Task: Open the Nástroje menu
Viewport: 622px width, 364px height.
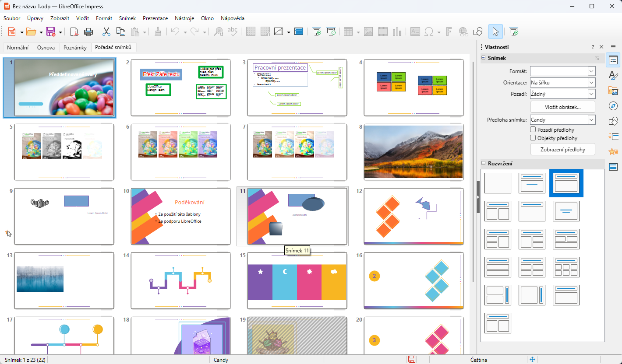Action: coord(184,18)
